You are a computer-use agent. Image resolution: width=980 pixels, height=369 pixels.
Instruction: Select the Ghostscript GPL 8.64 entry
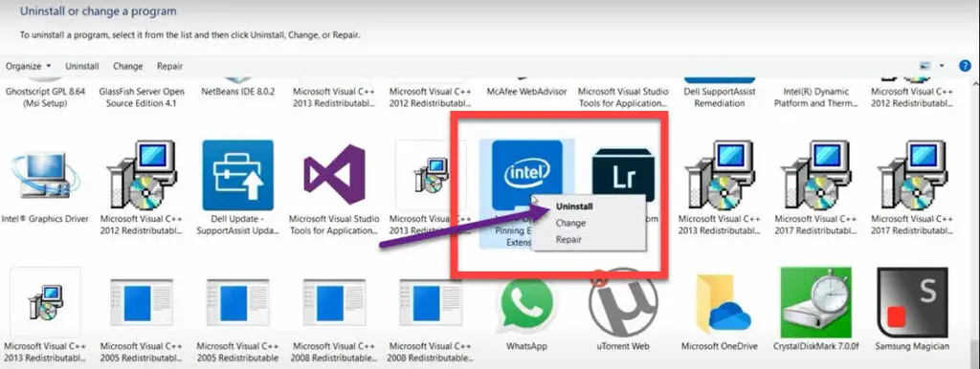tap(45, 97)
